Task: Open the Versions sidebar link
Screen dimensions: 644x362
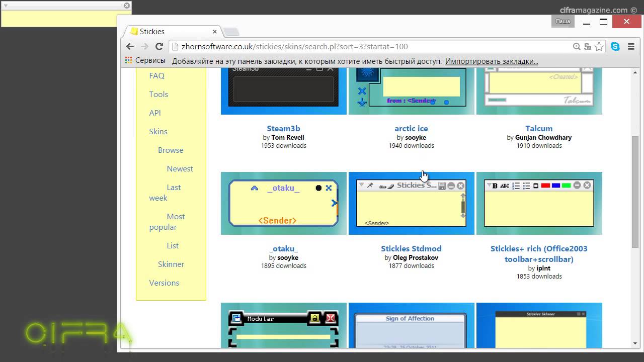Action: pos(164,283)
